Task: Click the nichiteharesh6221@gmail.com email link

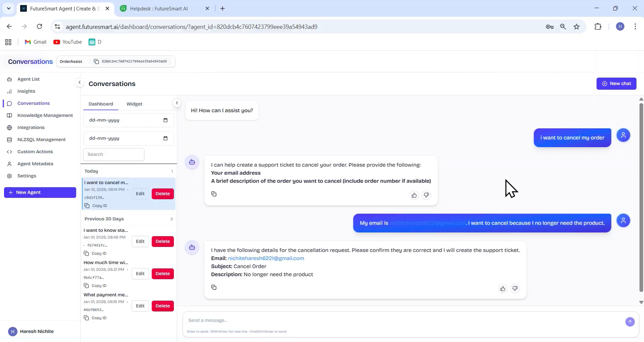Action: click(x=266, y=258)
